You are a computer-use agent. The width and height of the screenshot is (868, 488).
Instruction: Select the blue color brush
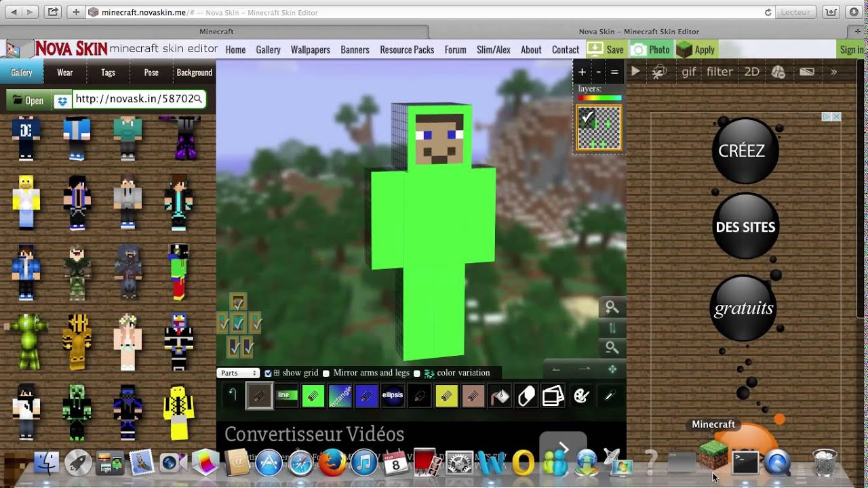pos(366,396)
